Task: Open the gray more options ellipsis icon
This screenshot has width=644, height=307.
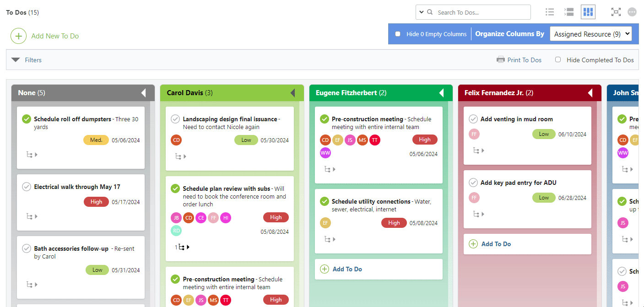Action: click(632, 12)
